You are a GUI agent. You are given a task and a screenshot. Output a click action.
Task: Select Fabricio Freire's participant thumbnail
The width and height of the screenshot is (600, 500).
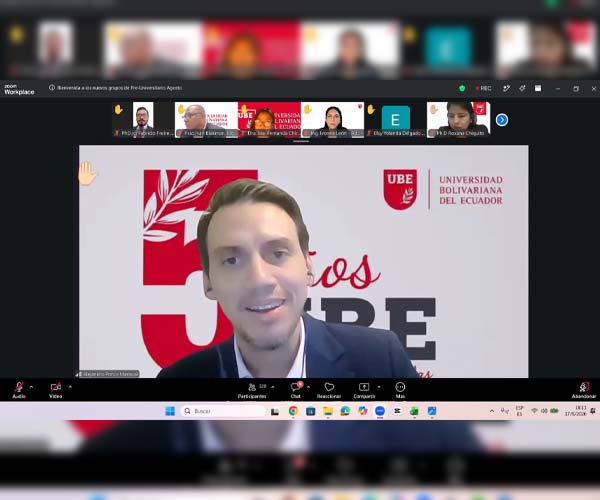point(143,119)
